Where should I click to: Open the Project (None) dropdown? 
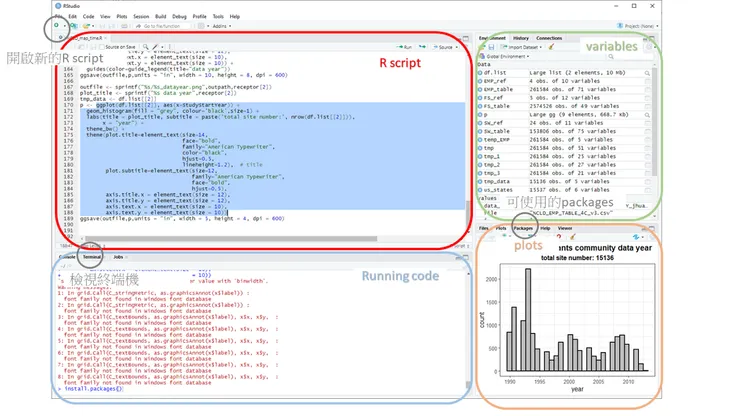pos(638,26)
